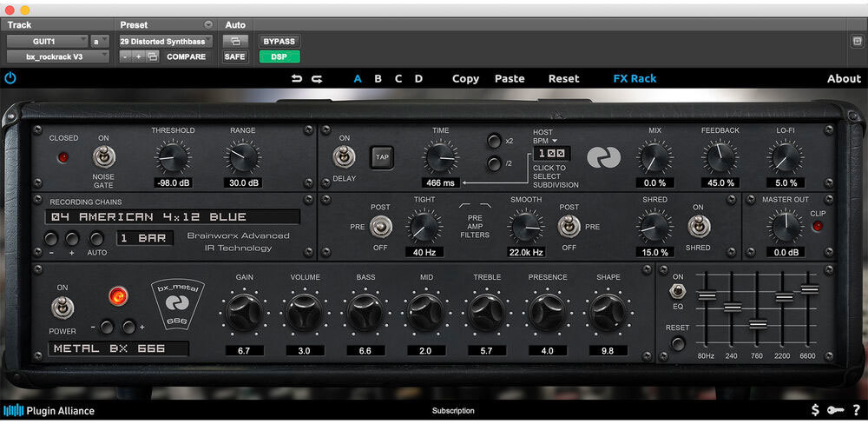Click the plugin power icon

click(10, 78)
